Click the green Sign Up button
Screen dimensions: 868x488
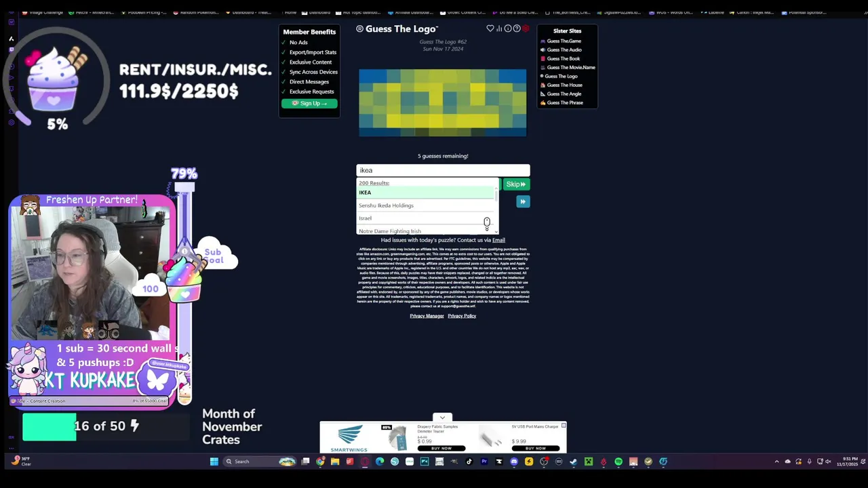[309, 104]
